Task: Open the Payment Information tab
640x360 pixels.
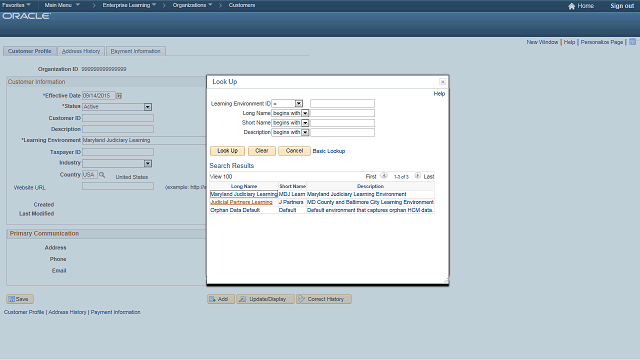Action: pos(136,51)
